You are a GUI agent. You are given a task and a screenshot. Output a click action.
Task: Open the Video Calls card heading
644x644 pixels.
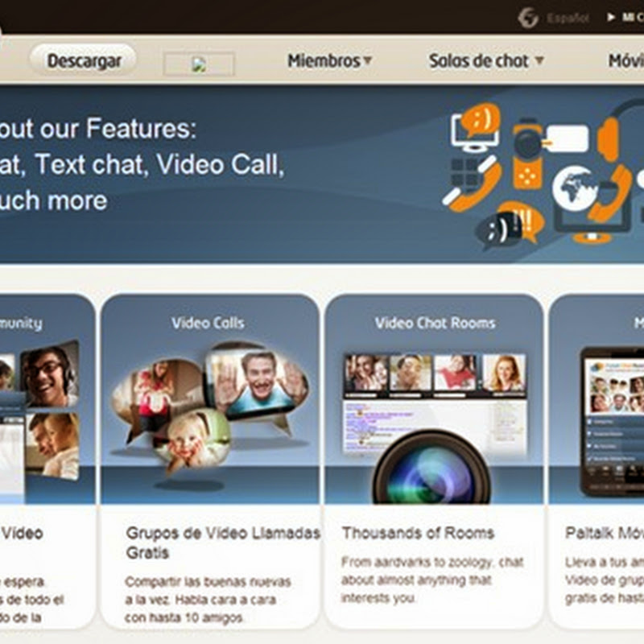[208, 323]
